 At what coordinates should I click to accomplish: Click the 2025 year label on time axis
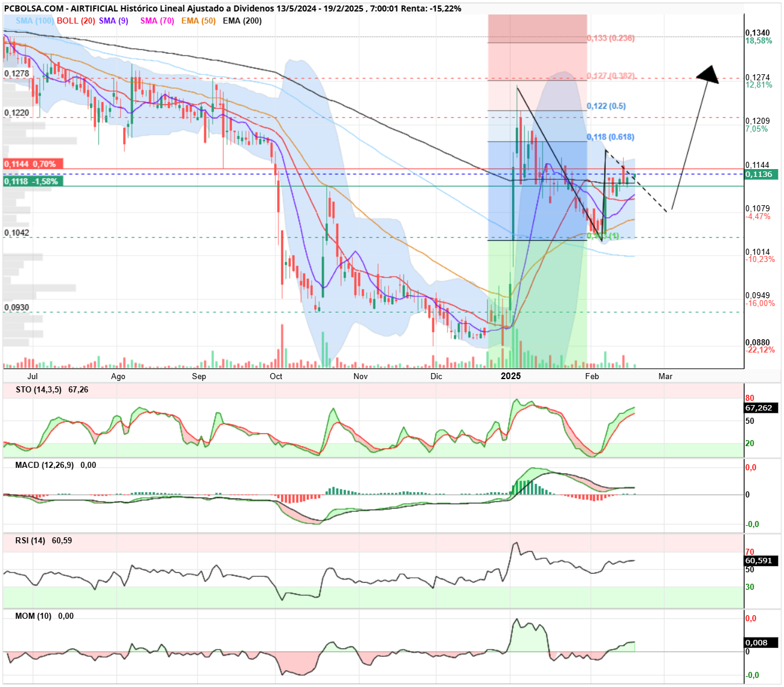[511, 376]
